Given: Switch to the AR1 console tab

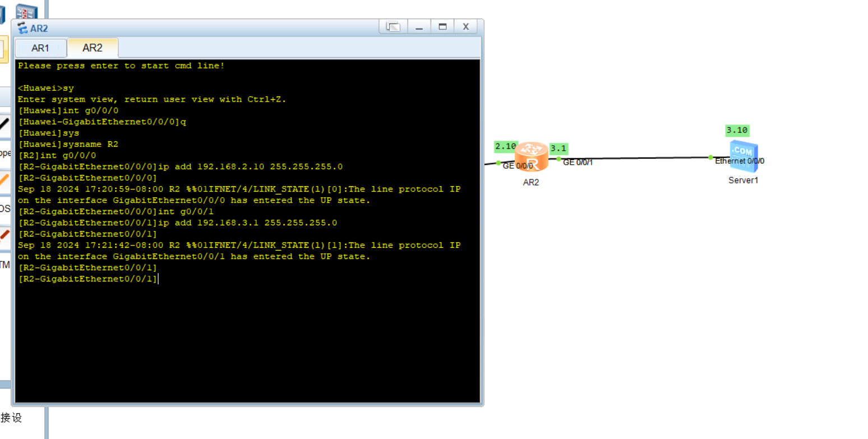Looking at the screenshot, I should pos(40,48).
